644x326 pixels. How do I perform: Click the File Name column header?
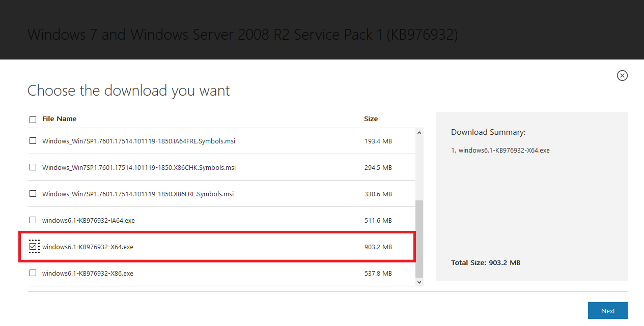(x=60, y=118)
